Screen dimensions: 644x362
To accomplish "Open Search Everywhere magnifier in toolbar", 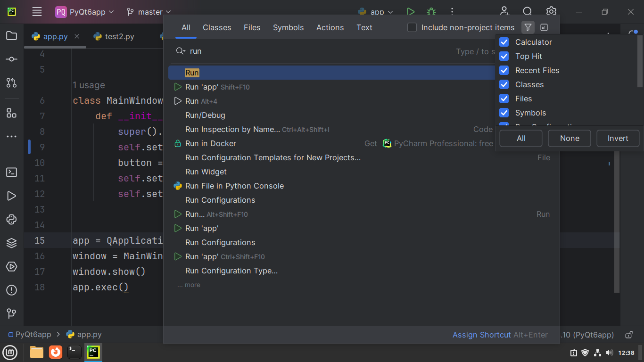I will click(528, 12).
